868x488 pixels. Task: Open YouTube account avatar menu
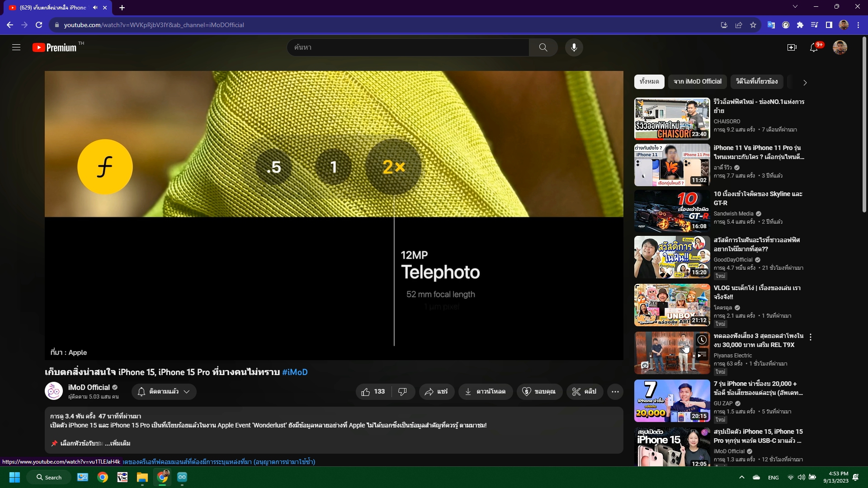(x=840, y=47)
